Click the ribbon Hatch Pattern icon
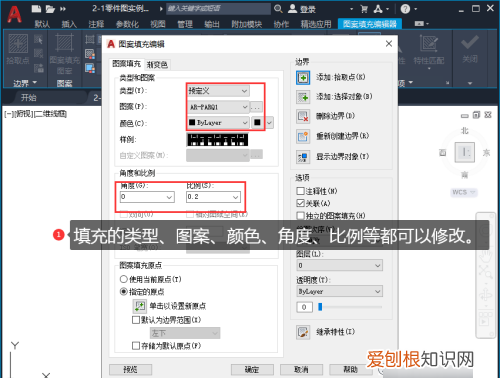Viewport: 500px width, 378px height. click(x=64, y=43)
